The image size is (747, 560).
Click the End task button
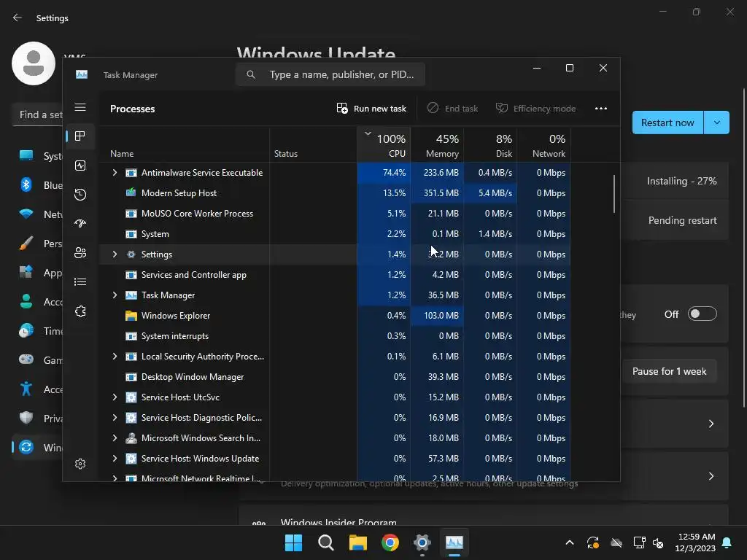(452, 109)
